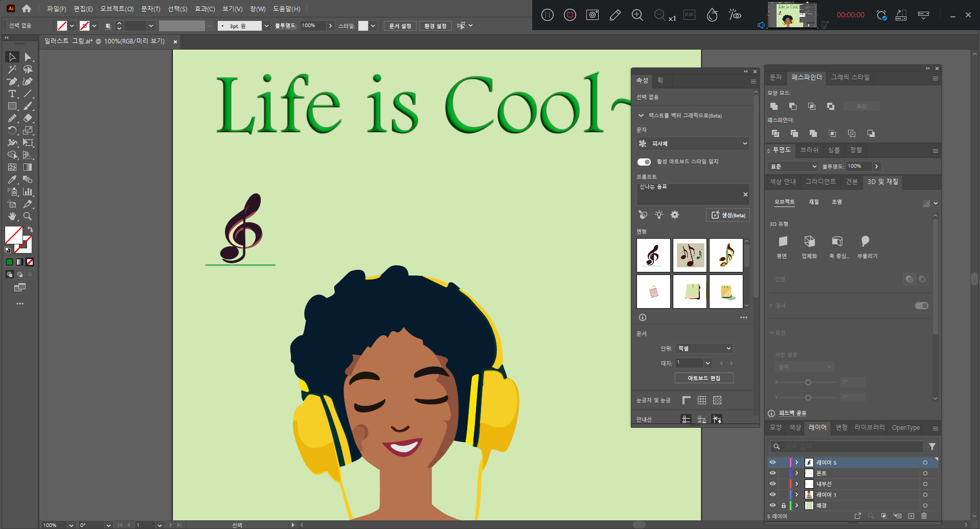
Task: Select the Type tool in the toolbar
Action: [12, 94]
